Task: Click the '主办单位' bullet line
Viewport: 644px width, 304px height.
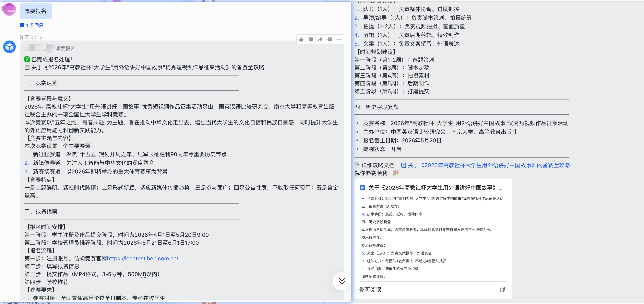Action: (436, 132)
